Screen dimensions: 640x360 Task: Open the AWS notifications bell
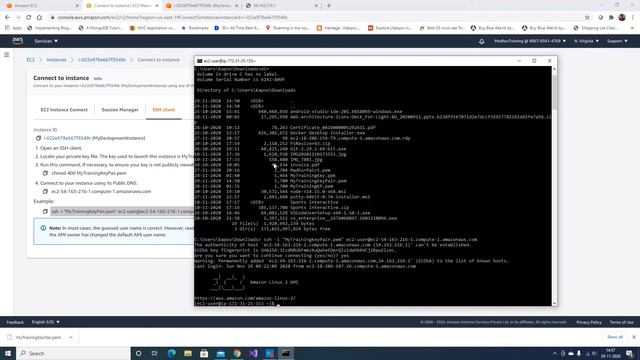(x=482, y=41)
